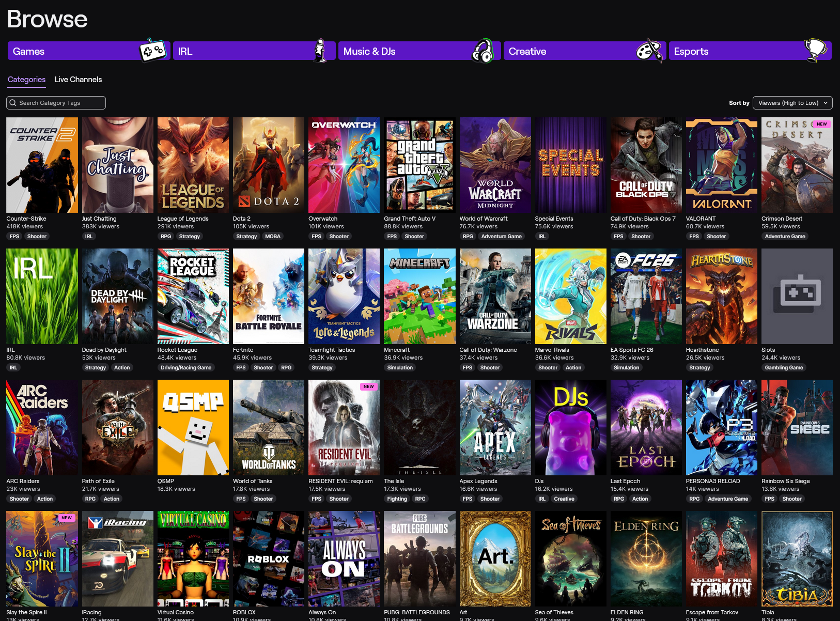Click the Action tag under Dead by Daylight

point(122,368)
